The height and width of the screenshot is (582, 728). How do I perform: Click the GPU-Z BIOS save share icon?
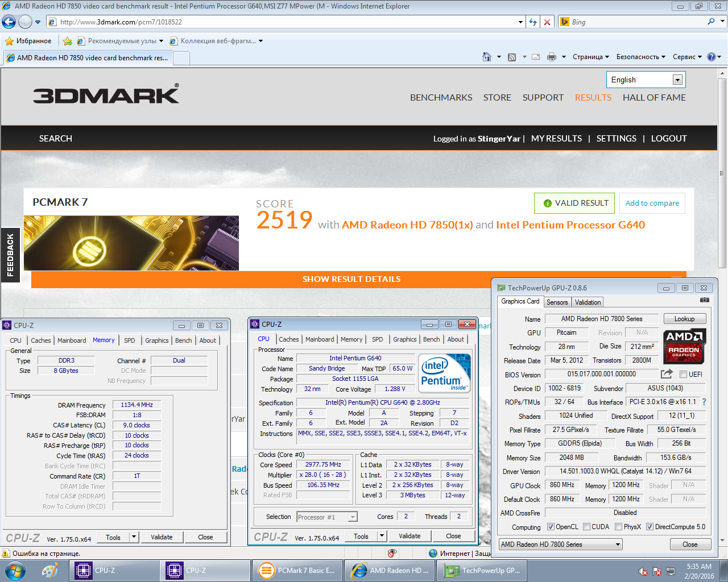[x=667, y=374]
